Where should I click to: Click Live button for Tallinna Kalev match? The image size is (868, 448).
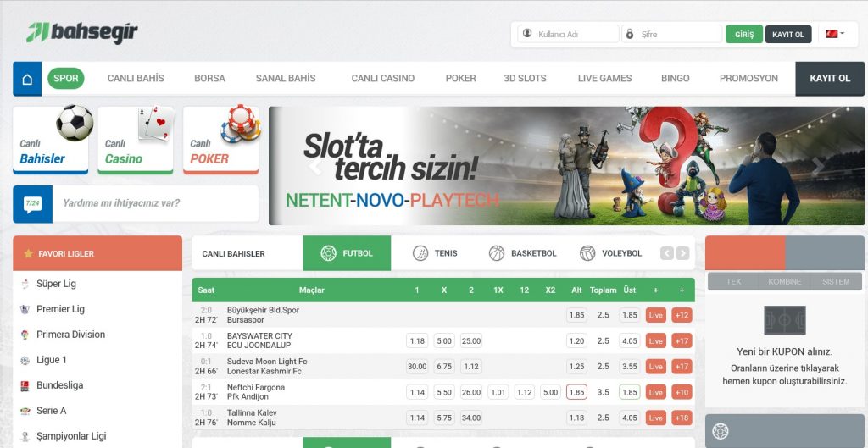pyautogui.click(x=656, y=418)
